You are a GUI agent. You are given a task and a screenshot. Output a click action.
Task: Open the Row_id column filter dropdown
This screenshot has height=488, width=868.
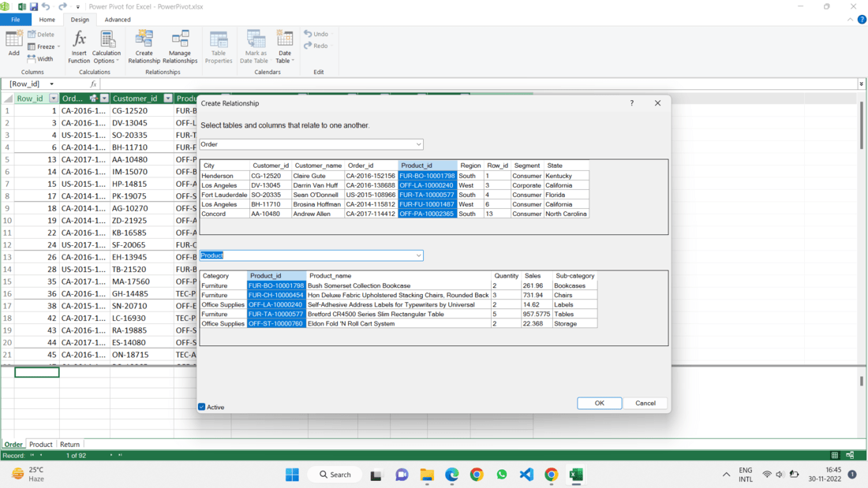click(54, 99)
